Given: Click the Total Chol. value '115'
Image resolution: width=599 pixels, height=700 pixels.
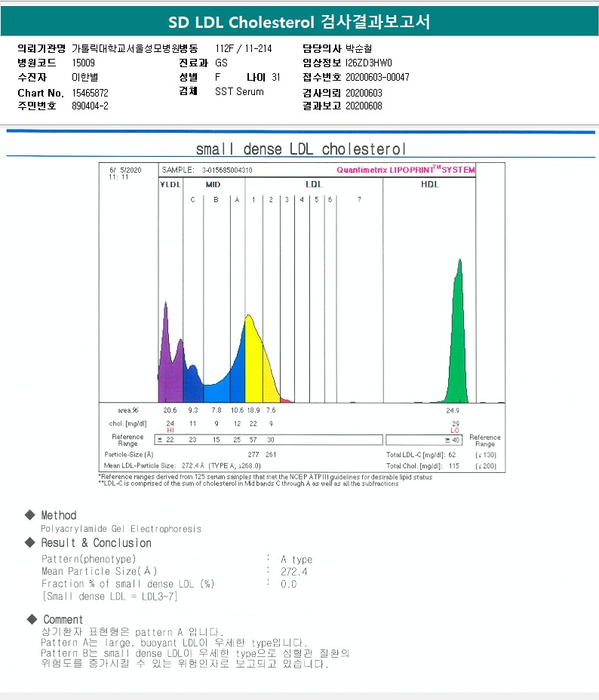Looking at the screenshot, I should 454,465.
